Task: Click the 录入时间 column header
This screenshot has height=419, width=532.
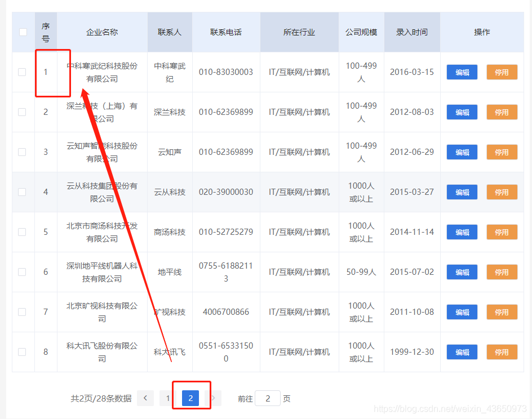Action: coord(412,32)
